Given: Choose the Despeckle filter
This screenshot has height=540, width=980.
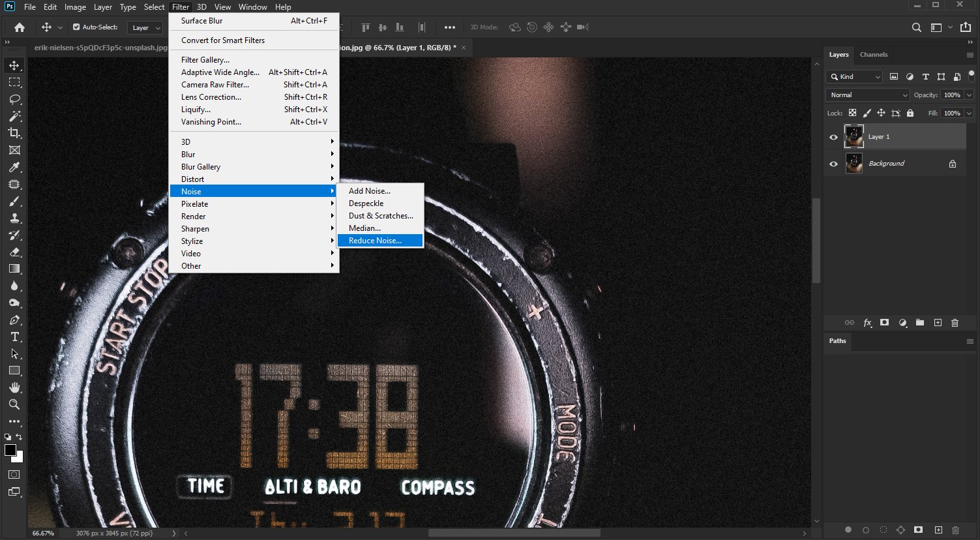Looking at the screenshot, I should click(x=381, y=203).
